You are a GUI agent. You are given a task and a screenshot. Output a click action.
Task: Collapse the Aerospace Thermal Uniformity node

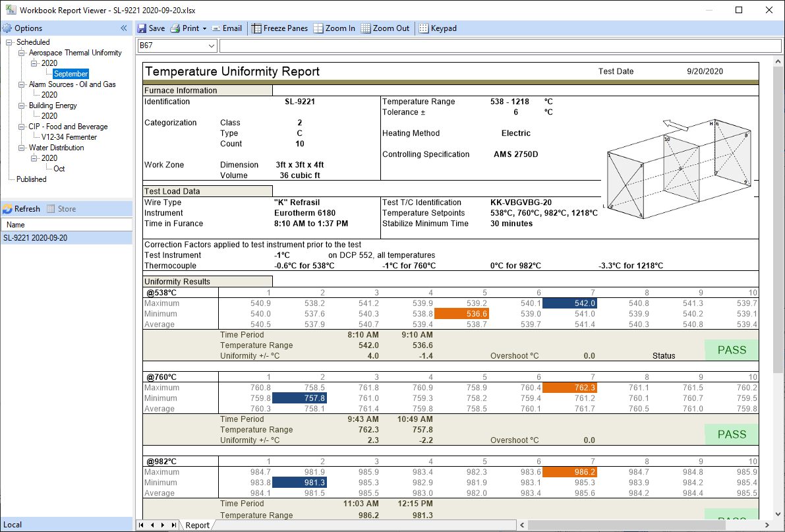pyautogui.click(x=22, y=53)
